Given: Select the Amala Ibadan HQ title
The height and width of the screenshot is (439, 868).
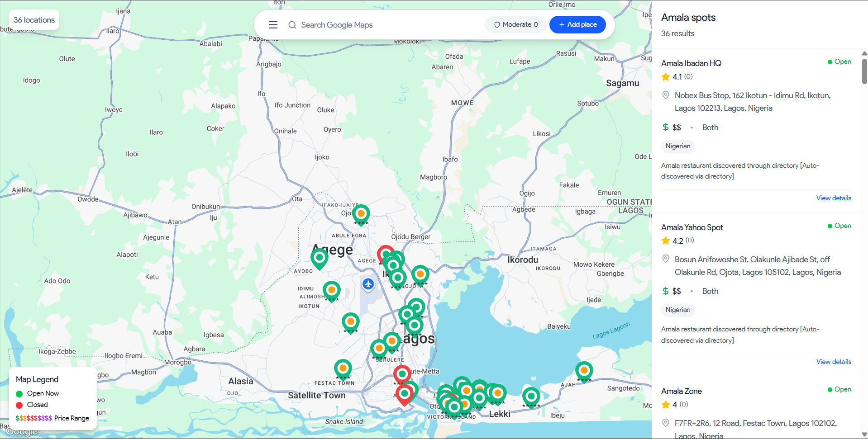Looking at the screenshot, I should 691,63.
